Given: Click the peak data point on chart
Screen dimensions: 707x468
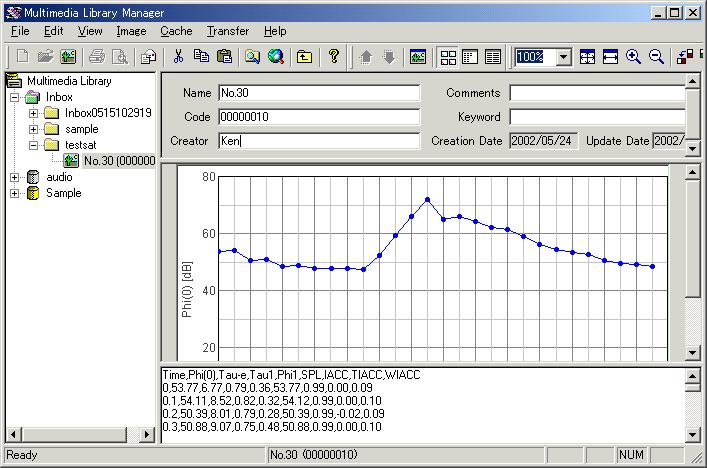Looking at the screenshot, I should click(x=427, y=200).
